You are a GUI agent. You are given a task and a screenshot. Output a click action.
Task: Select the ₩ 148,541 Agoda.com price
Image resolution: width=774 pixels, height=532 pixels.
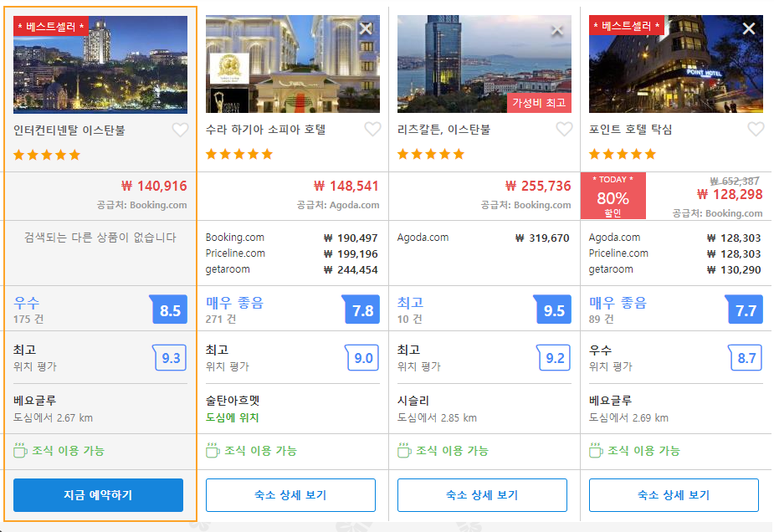[346, 186]
